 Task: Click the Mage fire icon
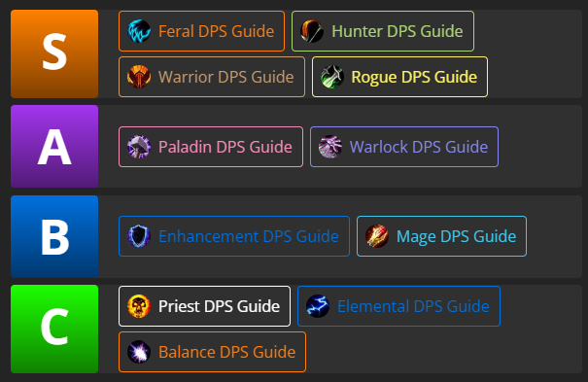click(377, 236)
